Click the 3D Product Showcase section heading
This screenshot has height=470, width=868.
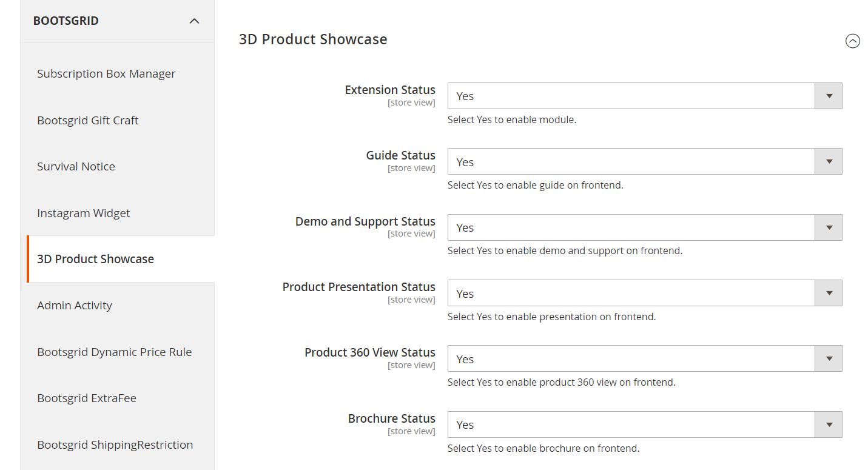(313, 39)
